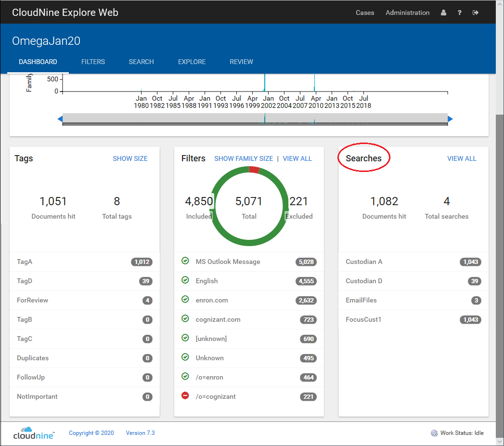Viewport: 504px width, 446px height.
Task: Toggle the MS Outlook Message filter checkmark
Action: pyautogui.click(x=185, y=261)
